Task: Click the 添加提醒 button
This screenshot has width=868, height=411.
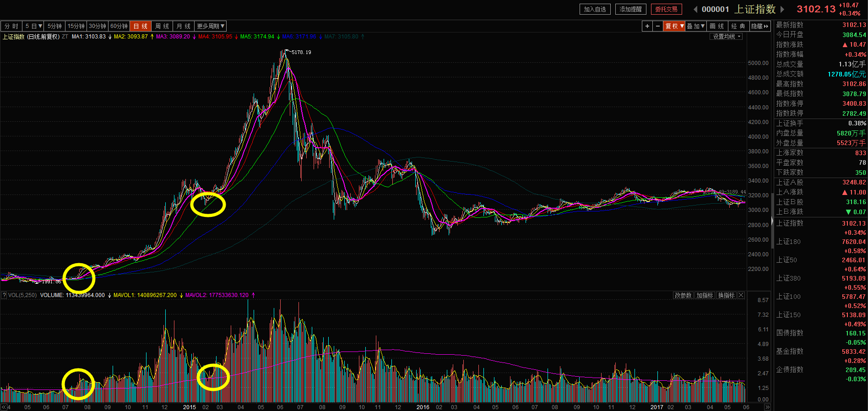Action: [631, 9]
